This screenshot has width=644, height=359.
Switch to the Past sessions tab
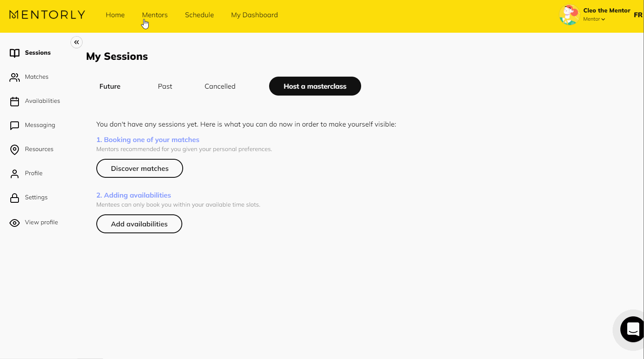pyautogui.click(x=165, y=86)
